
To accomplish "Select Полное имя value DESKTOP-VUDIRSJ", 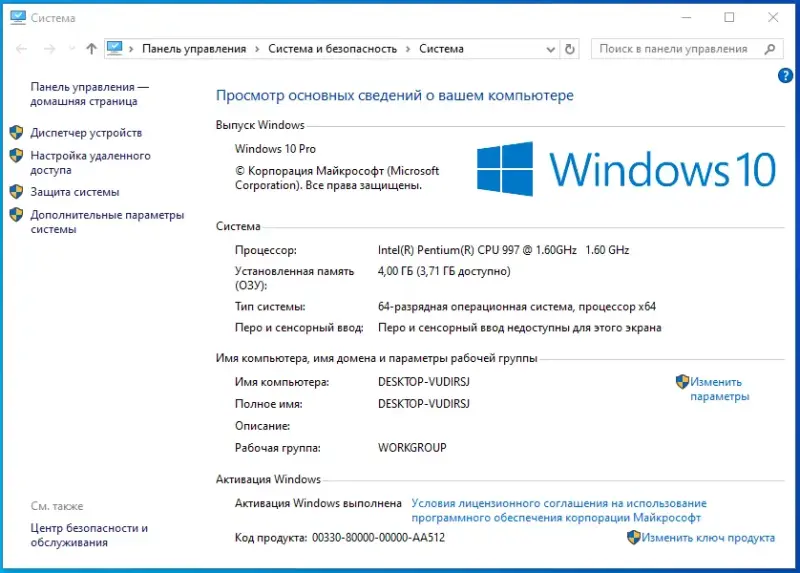I will [x=424, y=404].
